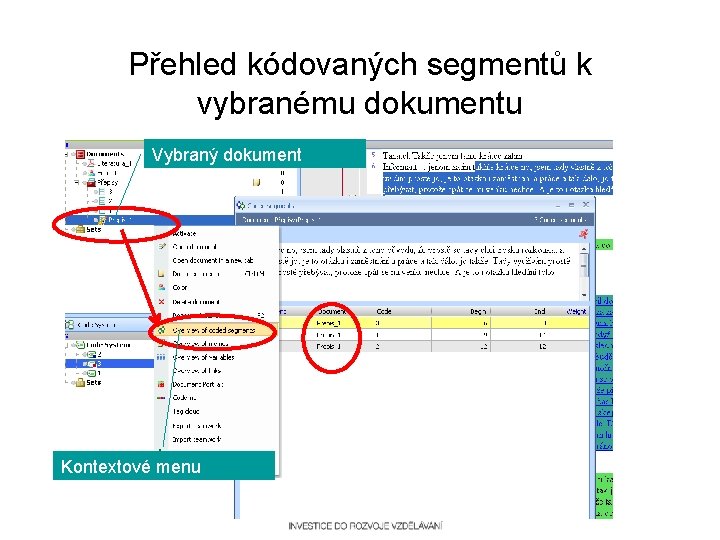Select the yellow highlighted first segment row
This screenshot has width=720, height=540.
coord(434,323)
